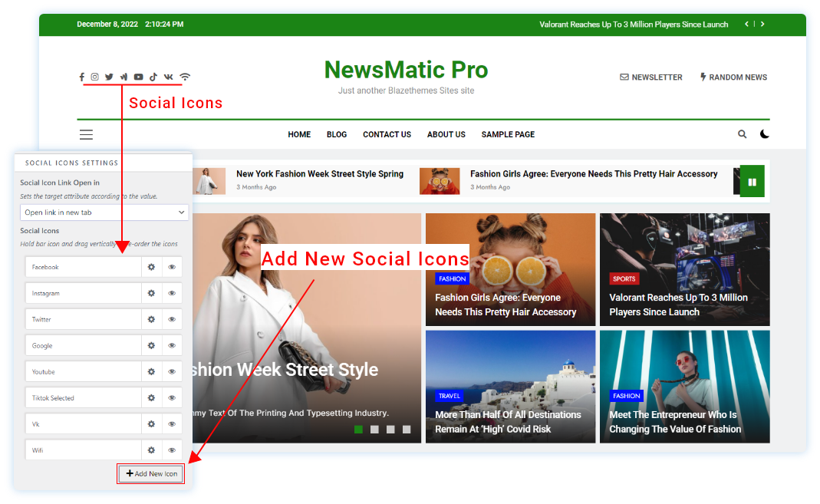Show next ticker headline with right chevron
Viewport: 820px width, 504px height.
click(x=762, y=25)
